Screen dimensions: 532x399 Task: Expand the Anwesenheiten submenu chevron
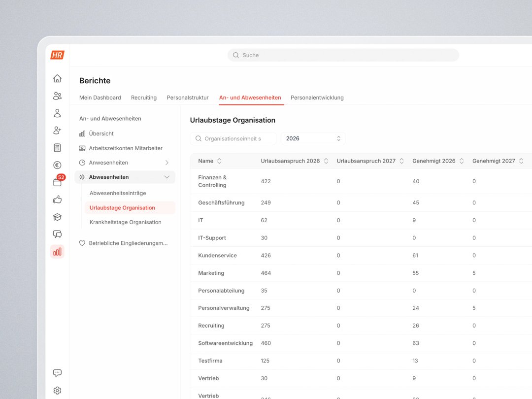(x=167, y=163)
